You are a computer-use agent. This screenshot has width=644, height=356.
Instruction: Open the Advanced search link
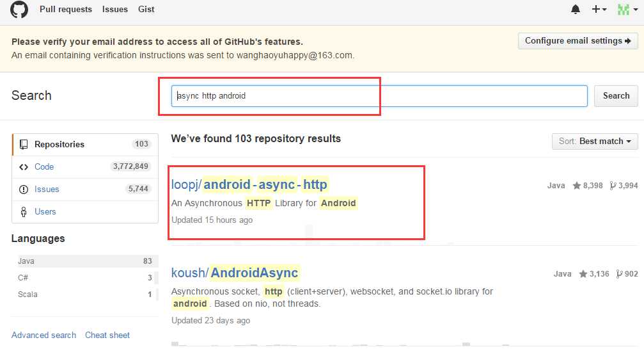43,335
